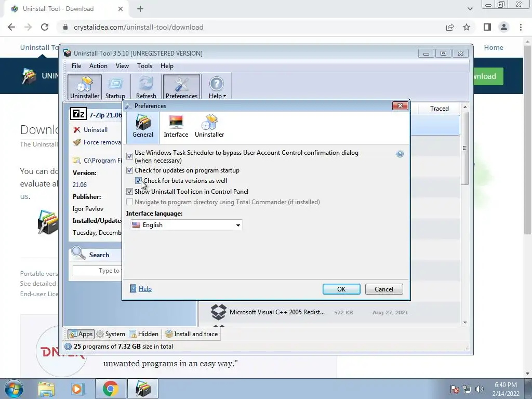Viewport: 532px width, 399px height.
Task: Open the Interface language English dropdown
Action: tap(187, 225)
